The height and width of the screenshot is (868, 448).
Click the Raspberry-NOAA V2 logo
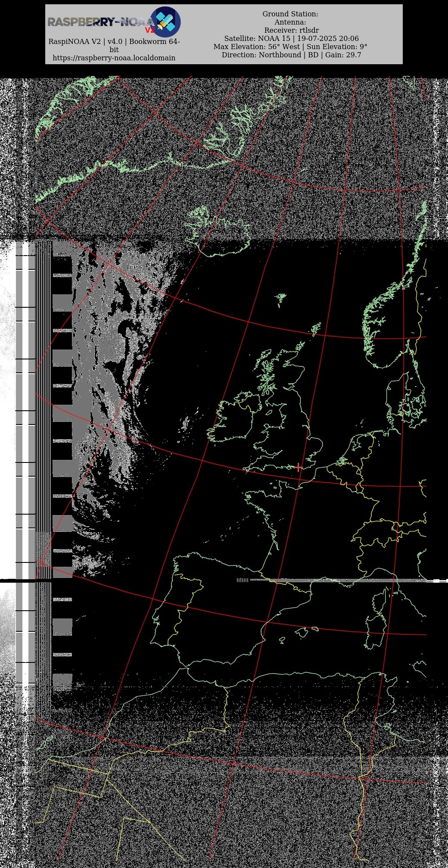(114, 22)
